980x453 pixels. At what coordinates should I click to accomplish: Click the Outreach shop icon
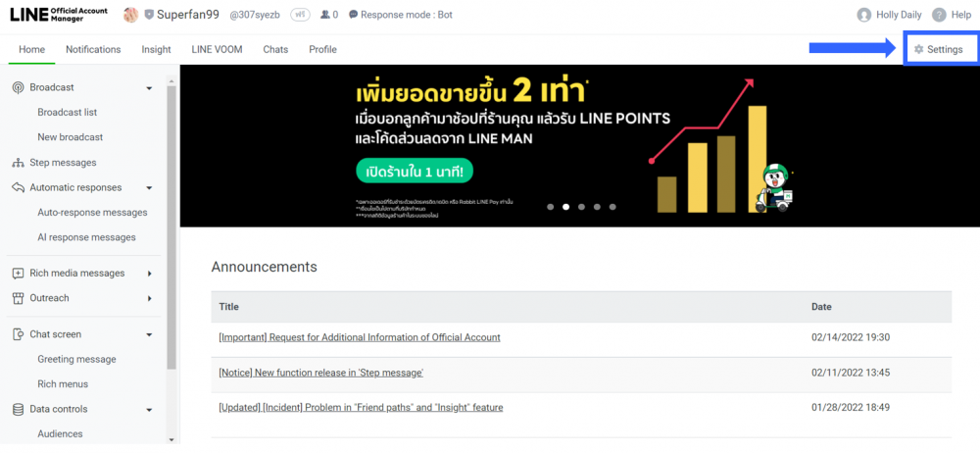point(18,298)
